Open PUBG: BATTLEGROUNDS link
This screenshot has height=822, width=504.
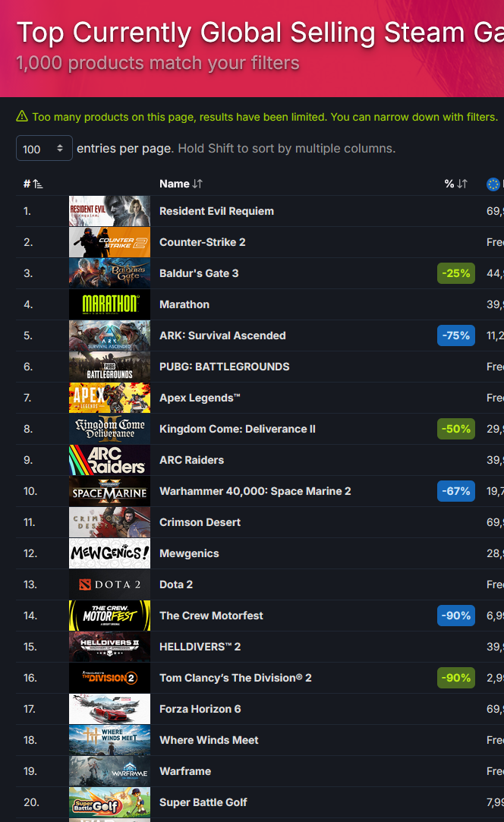click(225, 367)
